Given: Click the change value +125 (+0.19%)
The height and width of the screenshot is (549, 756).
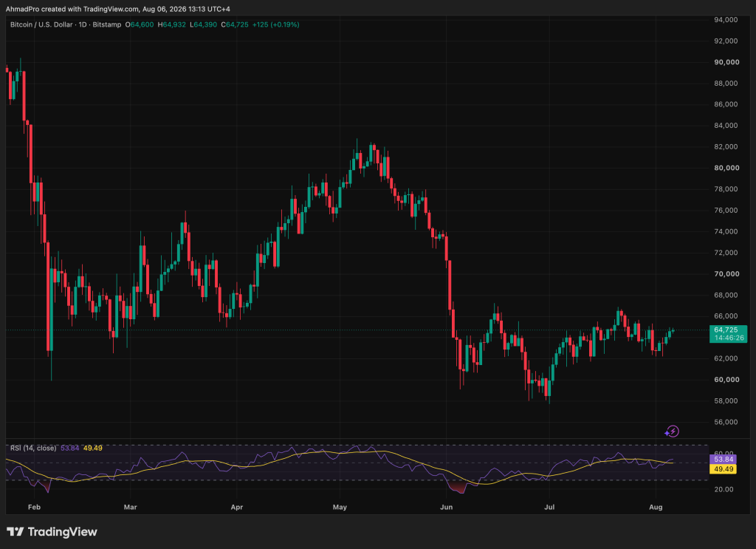Looking at the screenshot, I should pos(276,24).
